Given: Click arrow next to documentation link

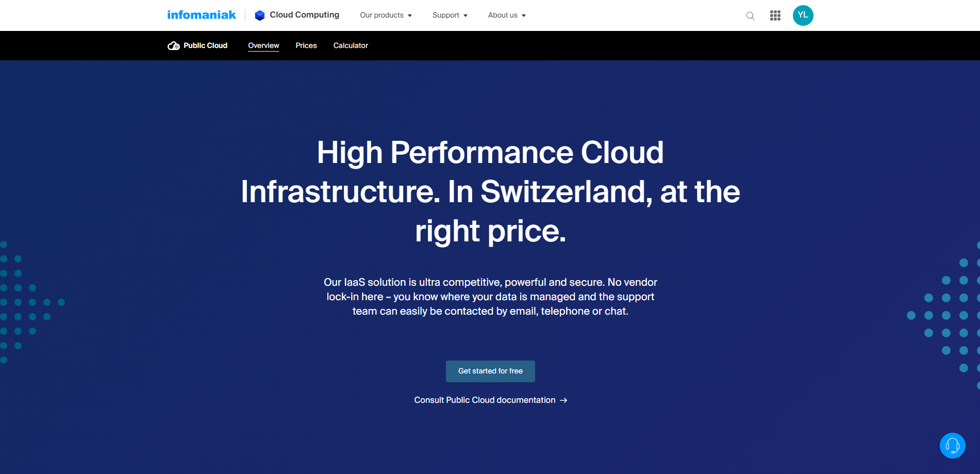Looking at the screenshot, I should point(563,400).
